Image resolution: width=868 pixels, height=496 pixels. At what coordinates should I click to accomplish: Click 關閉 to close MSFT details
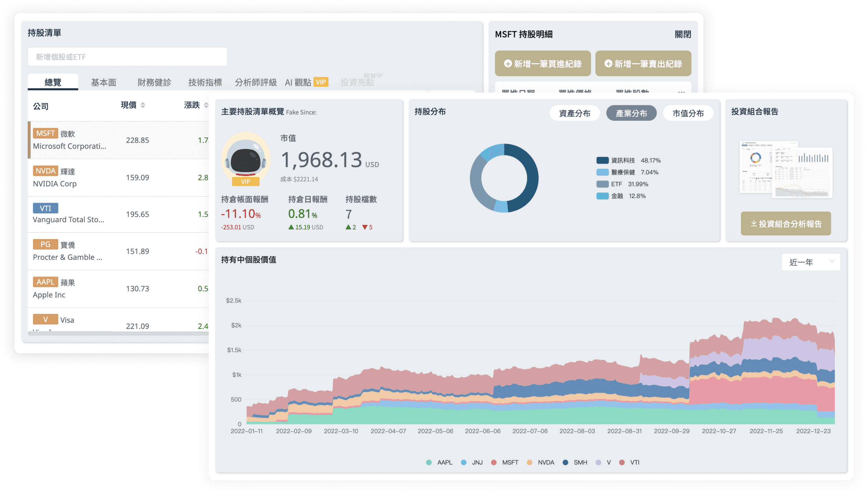click(683, 34)
